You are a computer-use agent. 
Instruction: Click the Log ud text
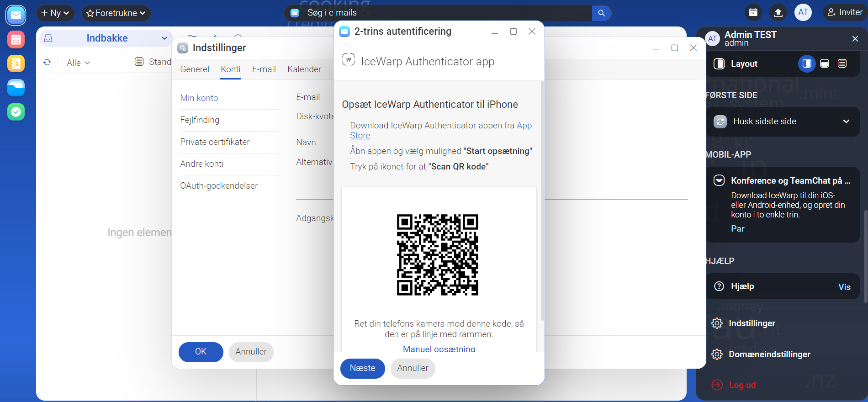[742, 385]
